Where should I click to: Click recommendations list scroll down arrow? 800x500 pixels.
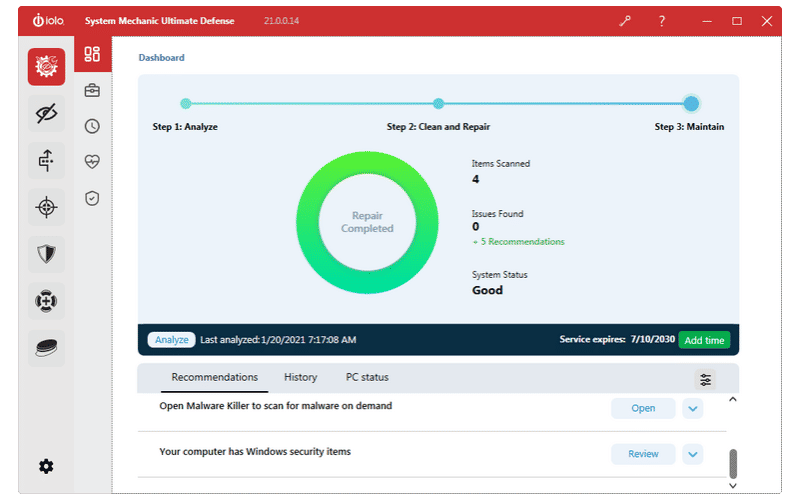coord(733,486)
